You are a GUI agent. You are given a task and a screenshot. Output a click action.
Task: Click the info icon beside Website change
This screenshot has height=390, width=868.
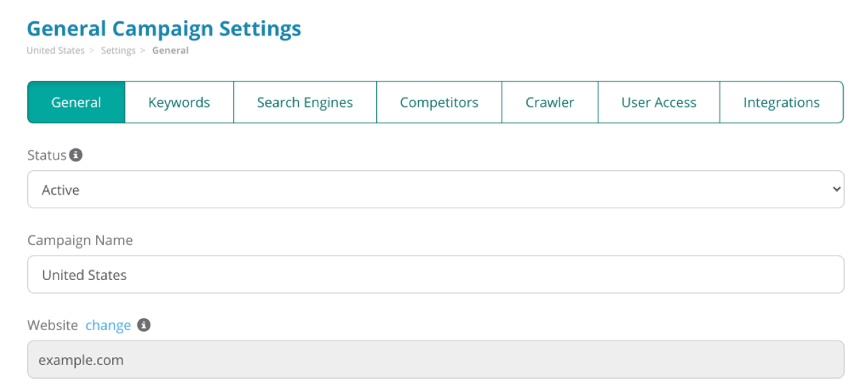click(x=144, y=325)
